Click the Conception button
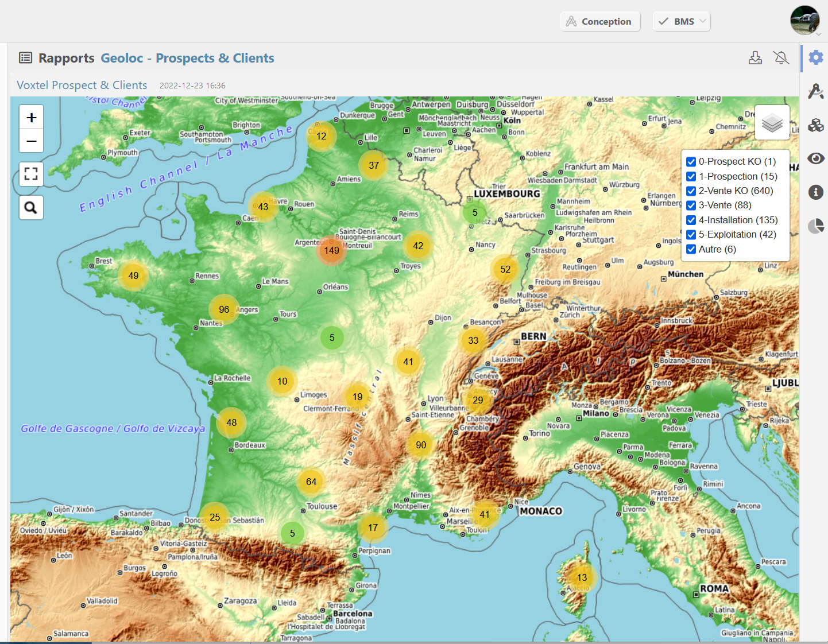828x644 pixels. tap(600, 21)
